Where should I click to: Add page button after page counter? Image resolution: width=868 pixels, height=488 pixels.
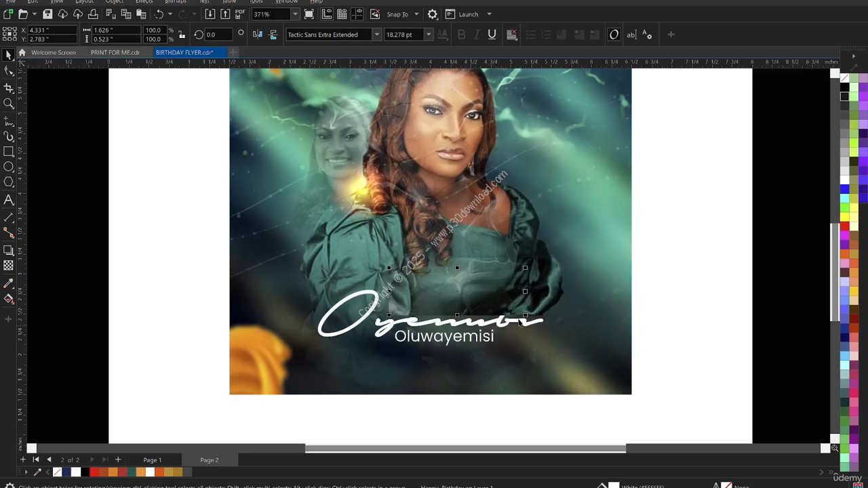118,460
